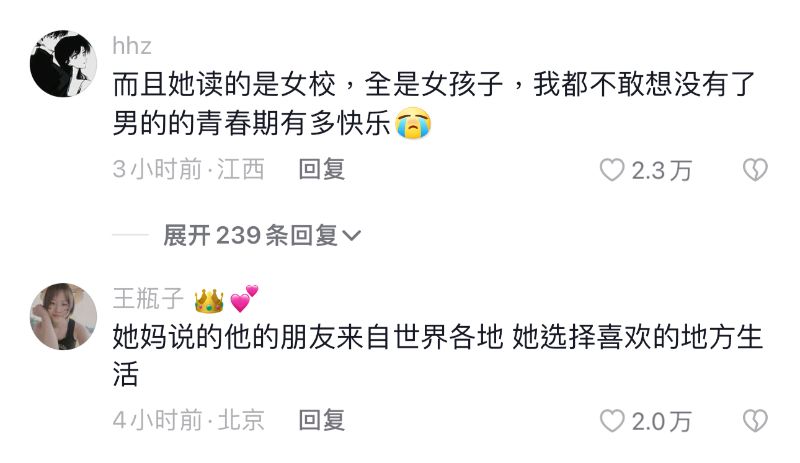Tap broken heart on 王瓶子's comment
Screen dimensions: 800x463
755,421
